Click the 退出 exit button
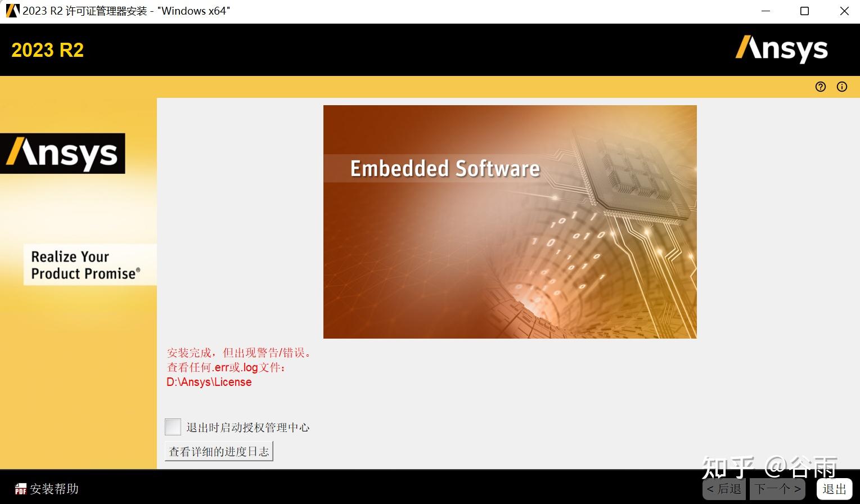Viewport: 860px width, 504px height. (x=834, y=488)
